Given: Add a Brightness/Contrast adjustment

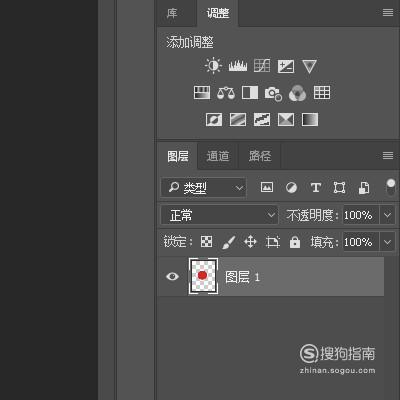Looking at the screenshot, I should [x=213, y=66].
